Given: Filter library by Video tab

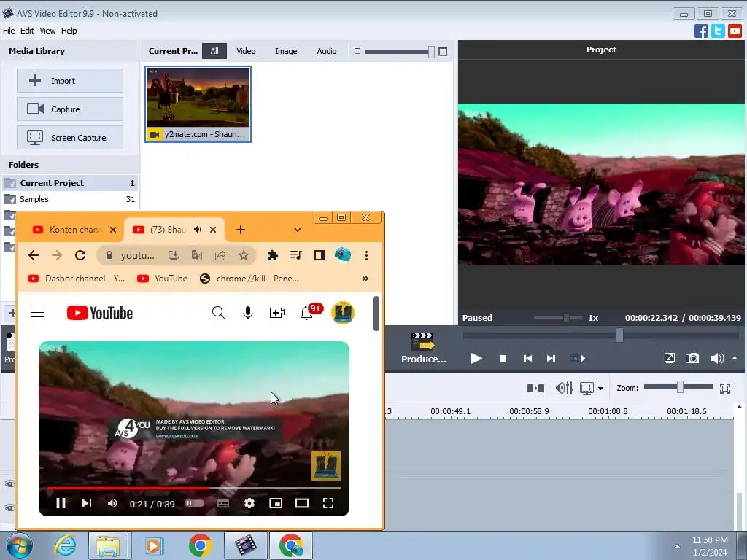Looking at the screenshot, I should [246, 51].
